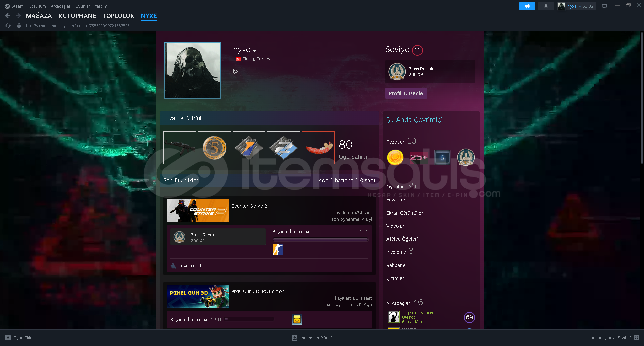The height and width of the screenshot is (346, 644).
Task: Open the Yardım menu
Action: 101,6
